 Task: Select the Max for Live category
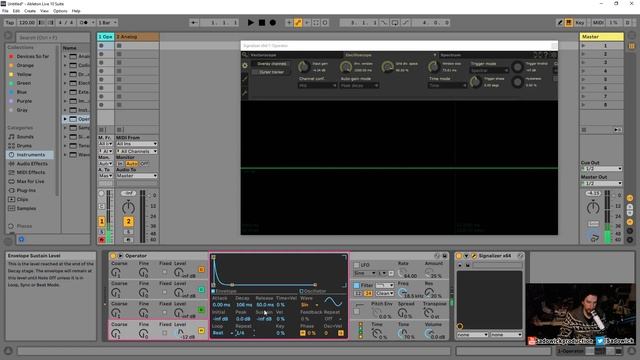(30, 181)
